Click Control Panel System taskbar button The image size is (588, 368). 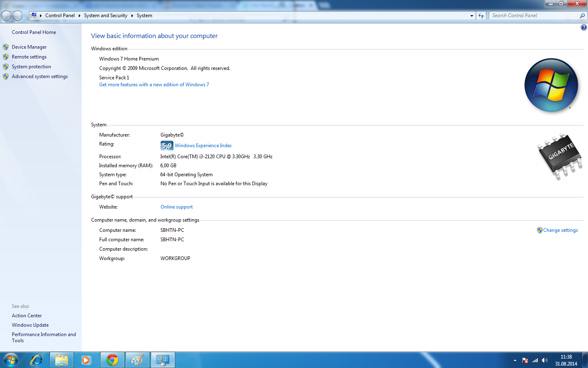[163, 360]
